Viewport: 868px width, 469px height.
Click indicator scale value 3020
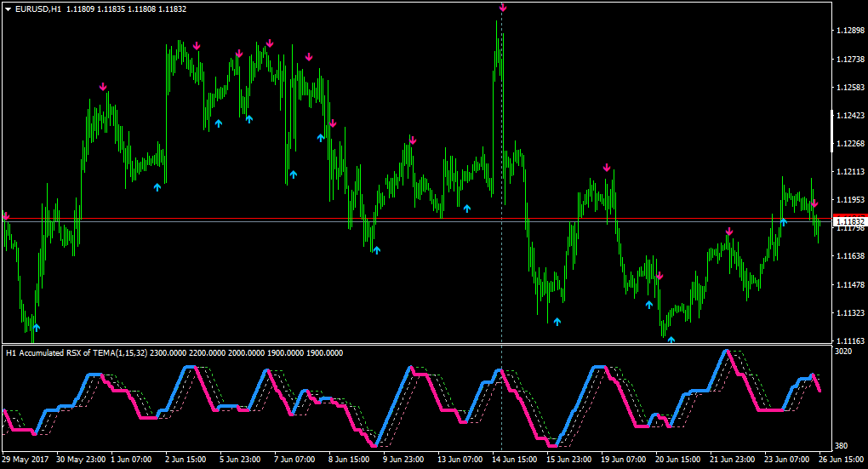coord(843,352)
